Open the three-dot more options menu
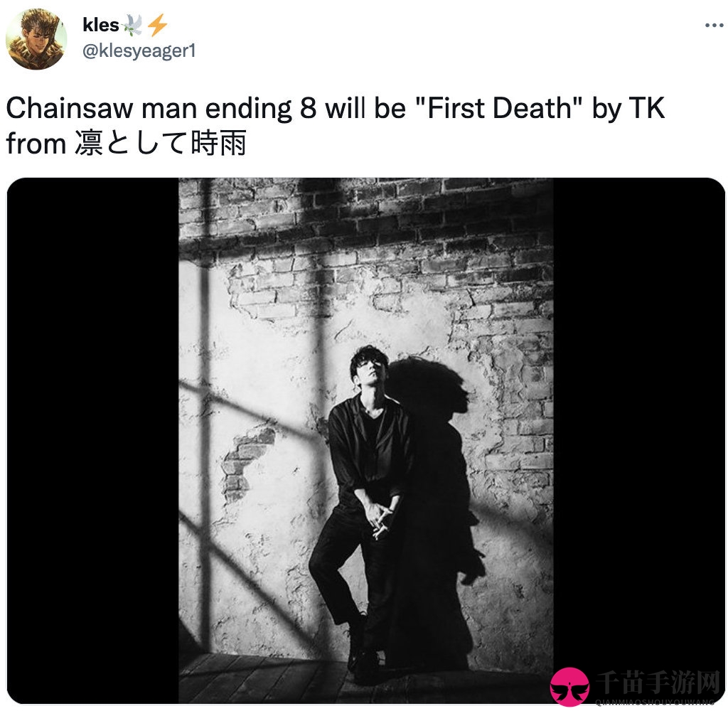Screen dimensions: 728x711 coord(714,25)
